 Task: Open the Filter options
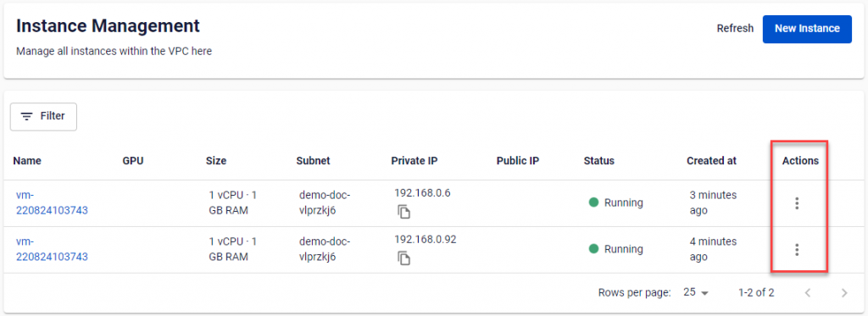(43, 116)
